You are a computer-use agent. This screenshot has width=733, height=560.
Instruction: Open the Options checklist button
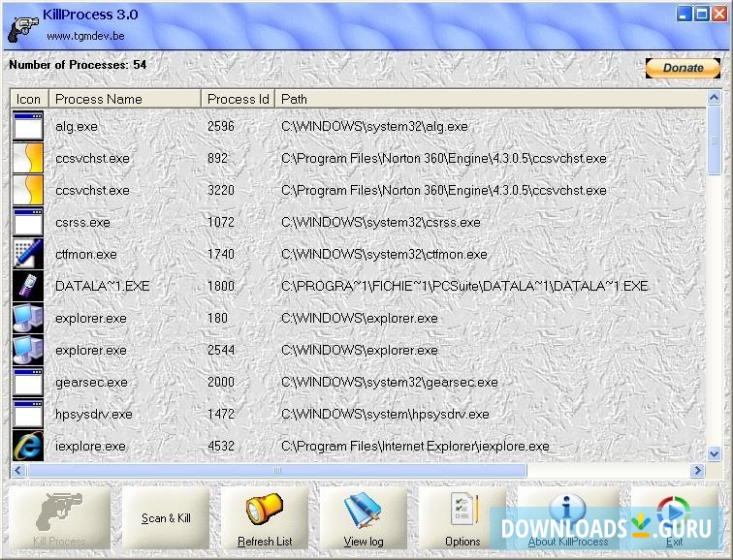pos(462,518)
